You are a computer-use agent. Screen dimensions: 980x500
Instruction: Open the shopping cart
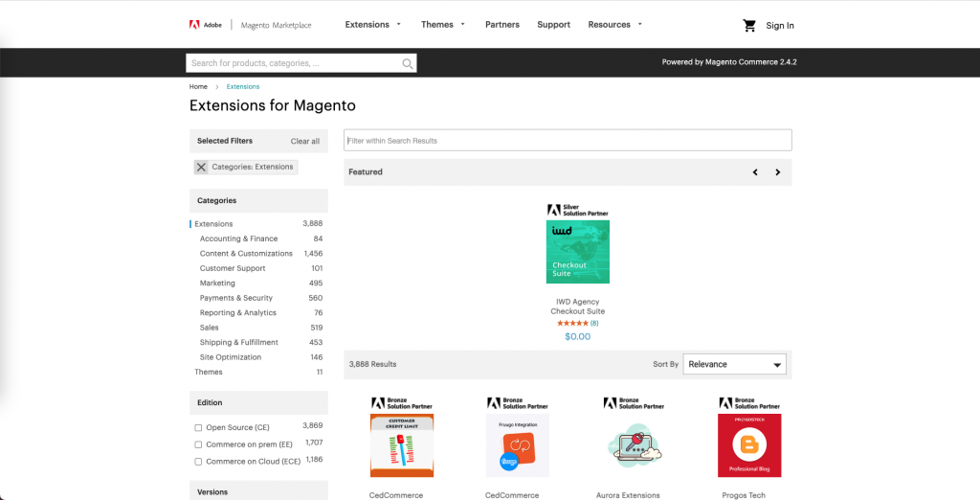749,26
